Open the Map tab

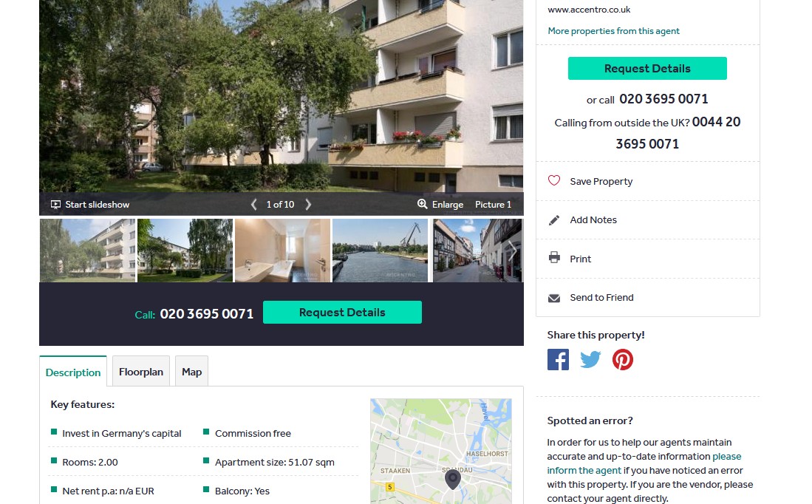(x=191, y=372)
